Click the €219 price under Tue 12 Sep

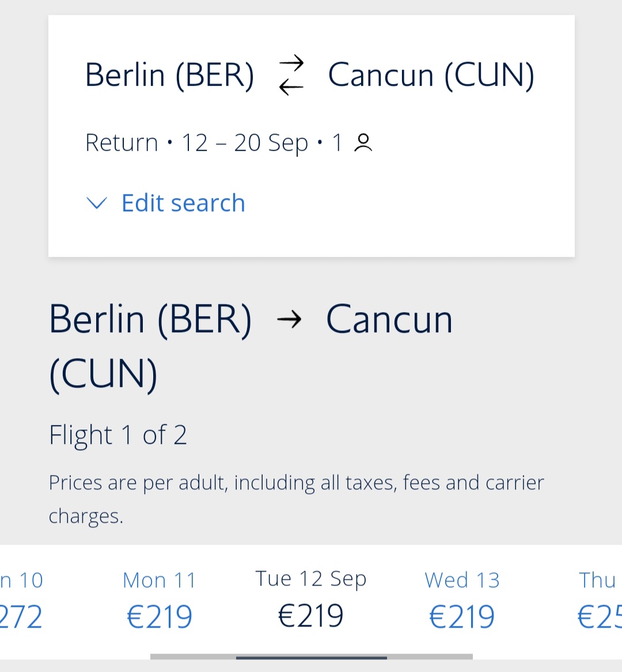(x=311, y=616)
